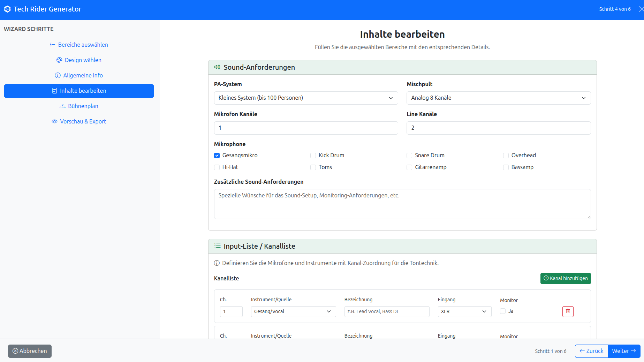Viewport: 644px width, 362px height.
Task: Click the palette icon next to Design wählen
Action: point(59,60)
